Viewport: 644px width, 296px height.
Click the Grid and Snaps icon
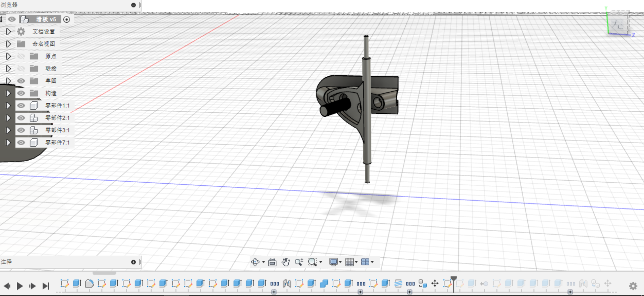tap(349, 262)
